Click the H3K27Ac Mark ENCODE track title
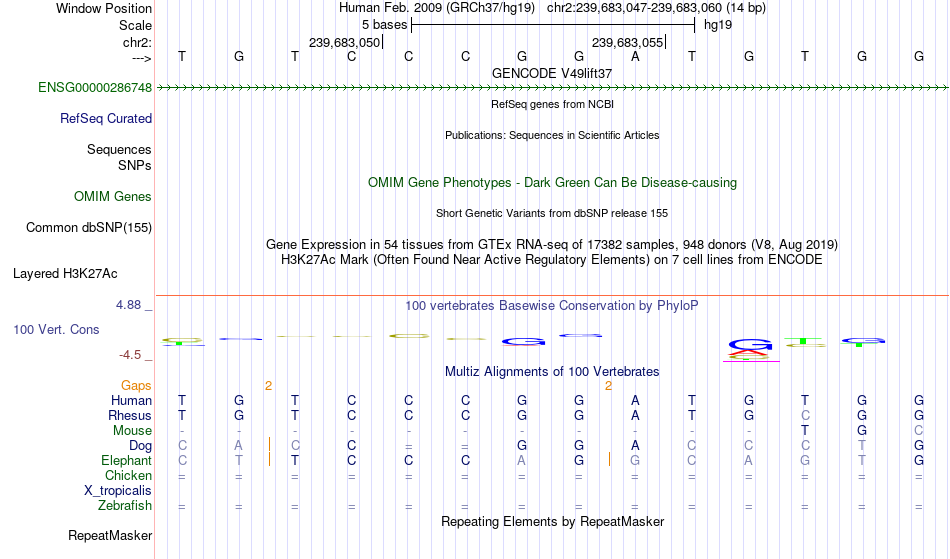Image resolution: width=950 pixels, height=559 pixels. pyautogui.click(x=552, y=260)
